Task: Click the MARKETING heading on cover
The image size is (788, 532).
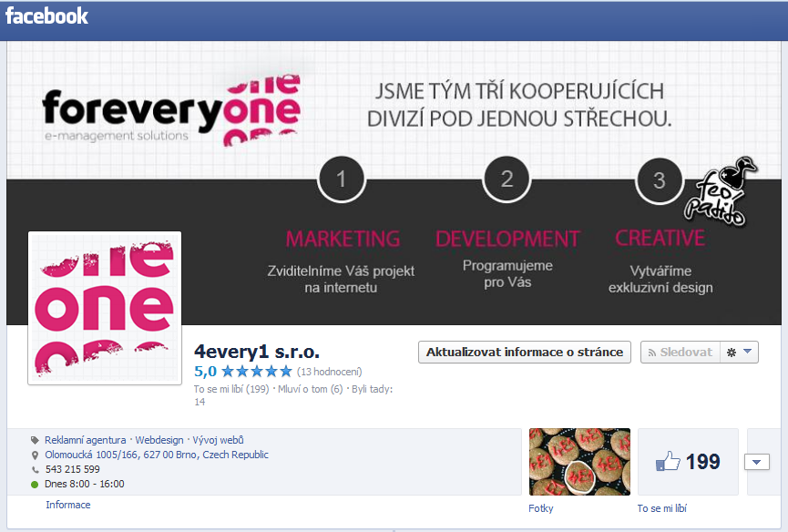Action: click(343, 239)
